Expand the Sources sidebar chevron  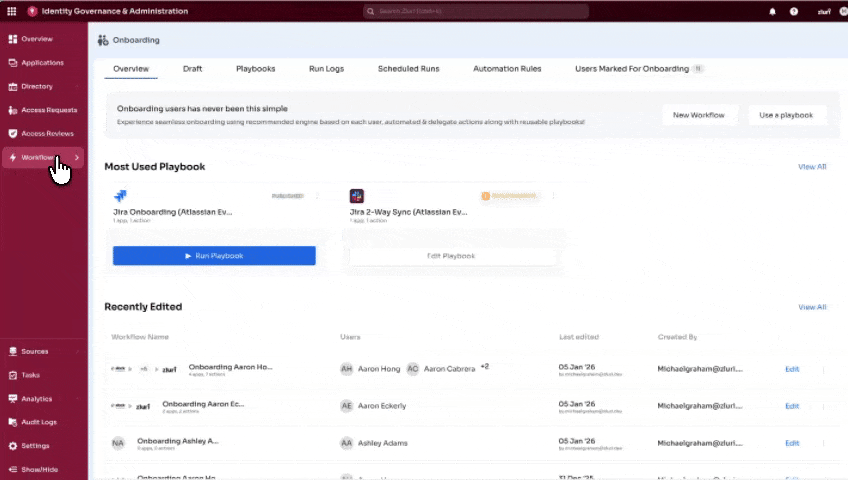(x=77, y=351)
